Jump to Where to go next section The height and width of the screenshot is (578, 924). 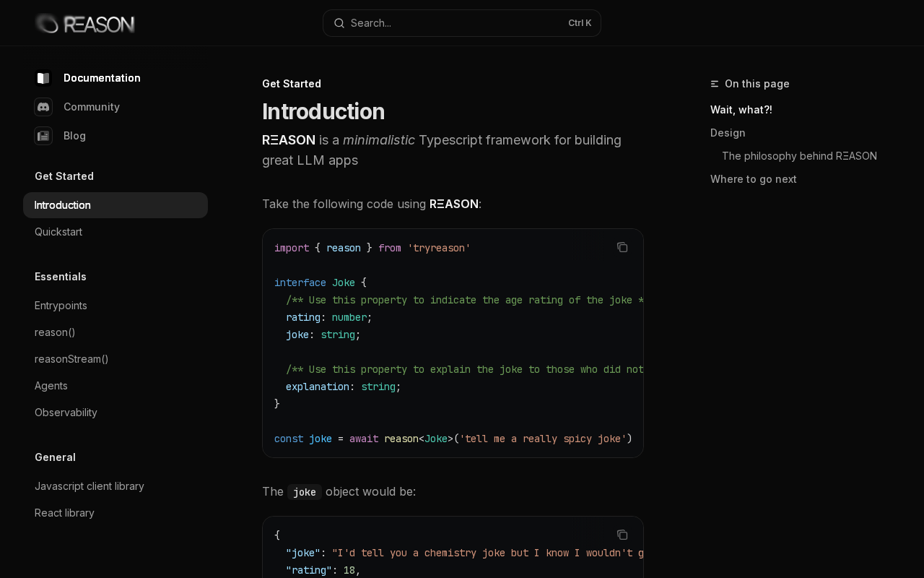(x=754, y=179)
